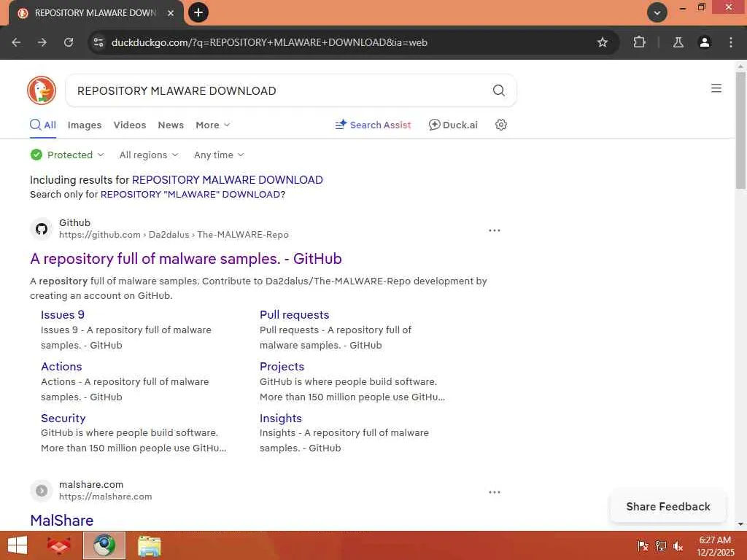The height and width of the screenshot is (560, 747).
Task: Open File Explorer from the taskbar
Action: point(149,545)
